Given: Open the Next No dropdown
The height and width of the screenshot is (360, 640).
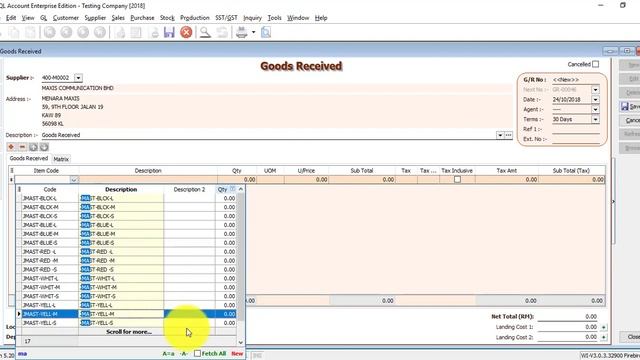Looking at the screenshot, I should click(x=596, y=90).
